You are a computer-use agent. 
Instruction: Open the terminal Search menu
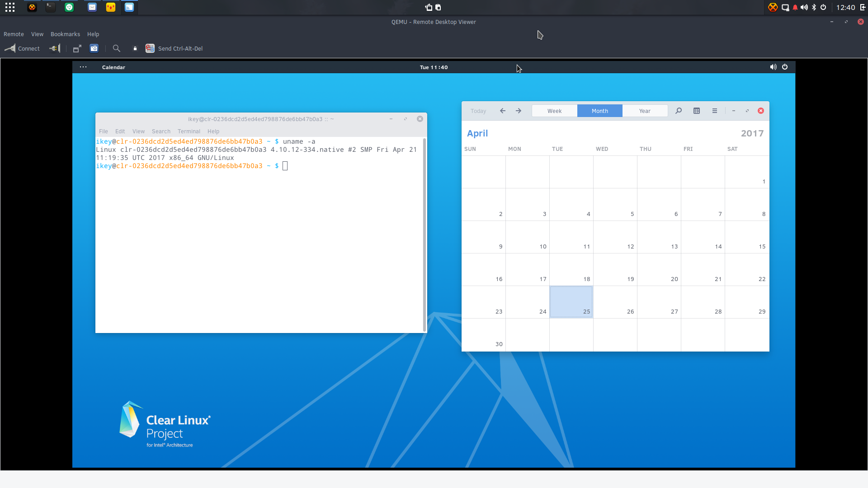161,131
